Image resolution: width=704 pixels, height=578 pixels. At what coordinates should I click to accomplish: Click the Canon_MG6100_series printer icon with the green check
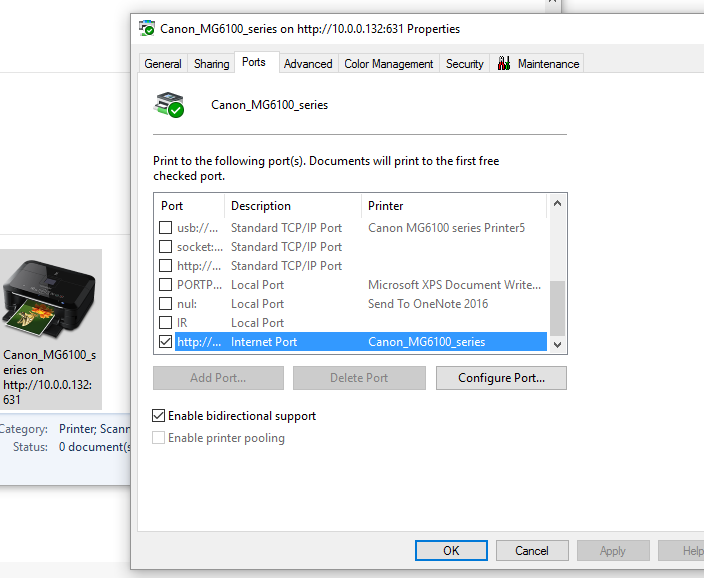[169, 105]
